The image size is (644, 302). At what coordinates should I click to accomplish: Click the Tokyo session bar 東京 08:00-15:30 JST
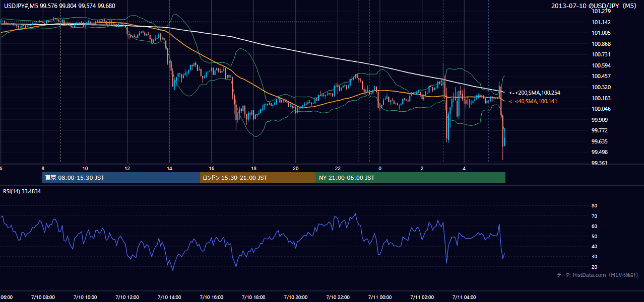(x=121, y=178)
